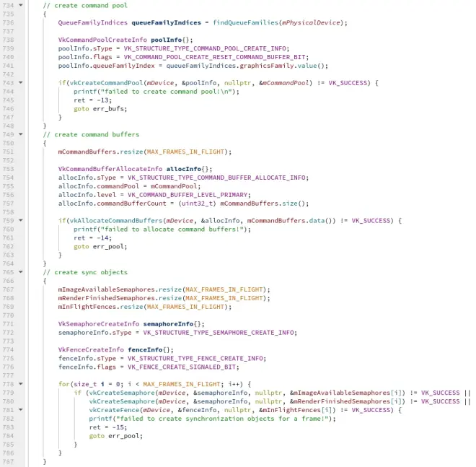Click mCommandBuffers.resize call on line 751
Screen dimensions: 476x467
144,152
